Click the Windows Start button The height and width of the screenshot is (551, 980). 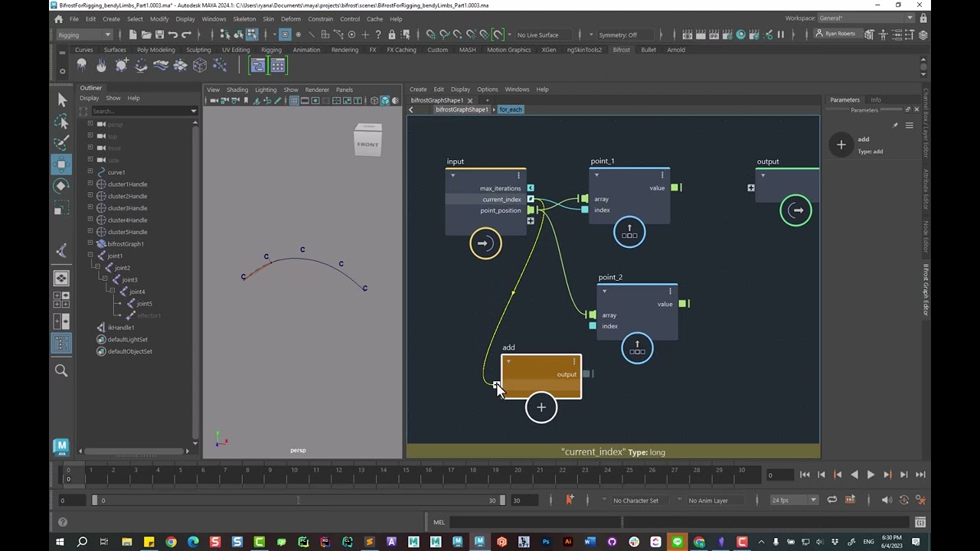(60, 542)
